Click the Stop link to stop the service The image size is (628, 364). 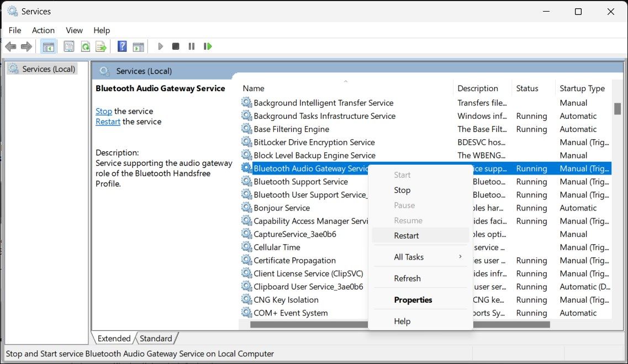pos(103,111)
